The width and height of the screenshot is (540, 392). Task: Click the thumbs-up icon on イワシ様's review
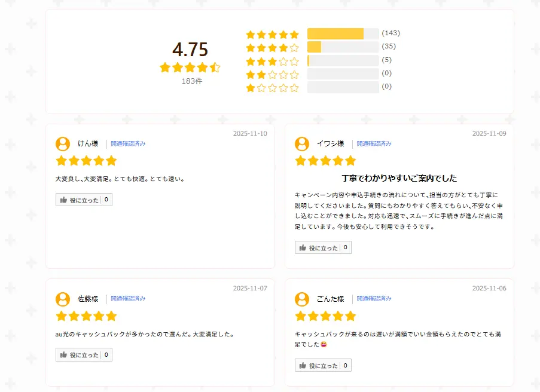pyautogui.click(x=303, y=247)
